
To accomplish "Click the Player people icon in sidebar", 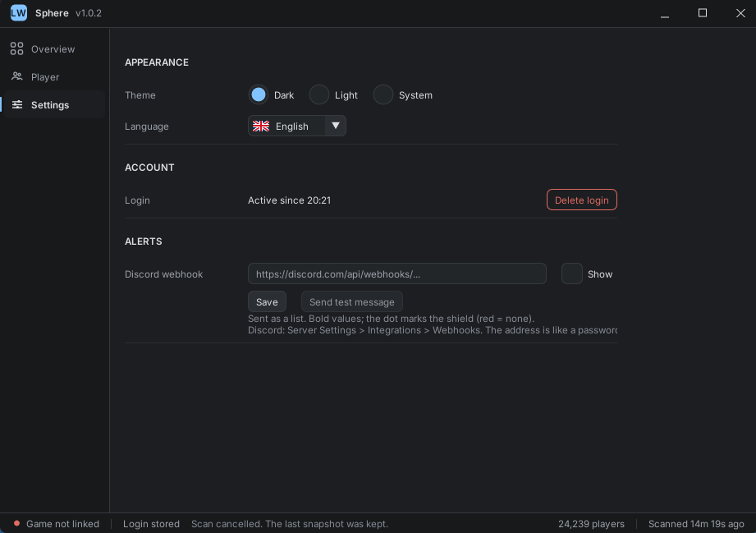I will coord(17,76).
